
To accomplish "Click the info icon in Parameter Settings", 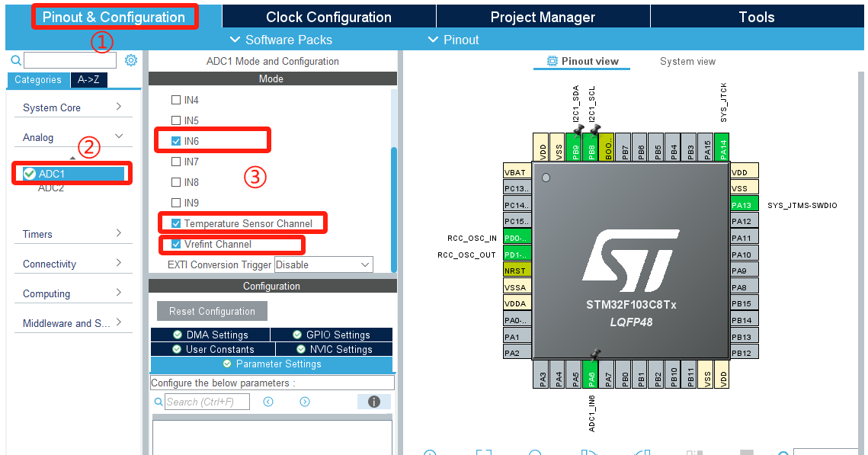I will pos(374,402).
